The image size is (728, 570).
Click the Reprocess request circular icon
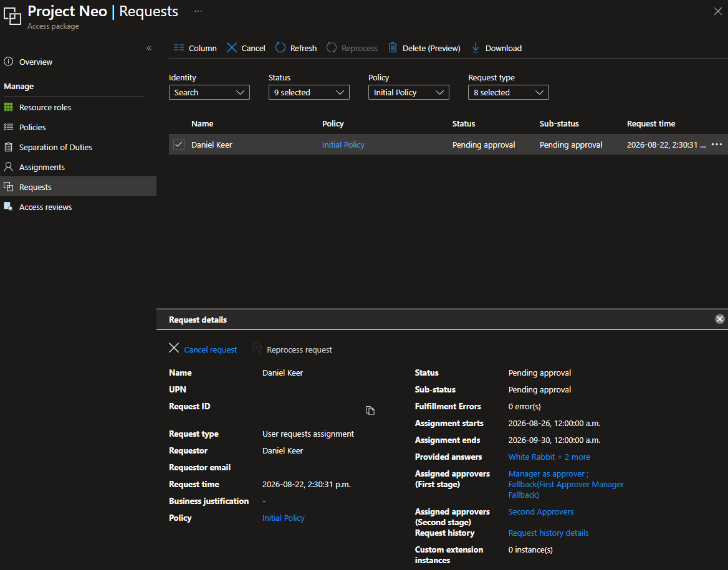[257, 348]
